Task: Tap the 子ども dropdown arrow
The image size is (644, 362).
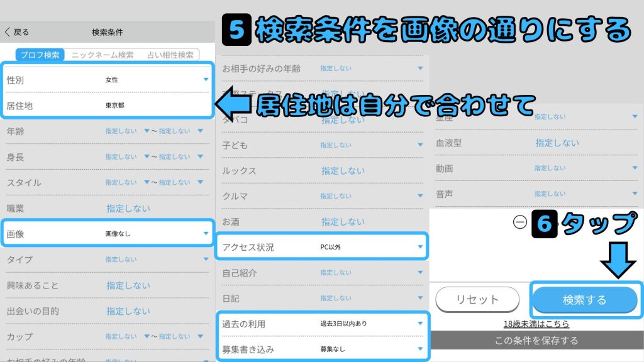Action: pos(420,145)
